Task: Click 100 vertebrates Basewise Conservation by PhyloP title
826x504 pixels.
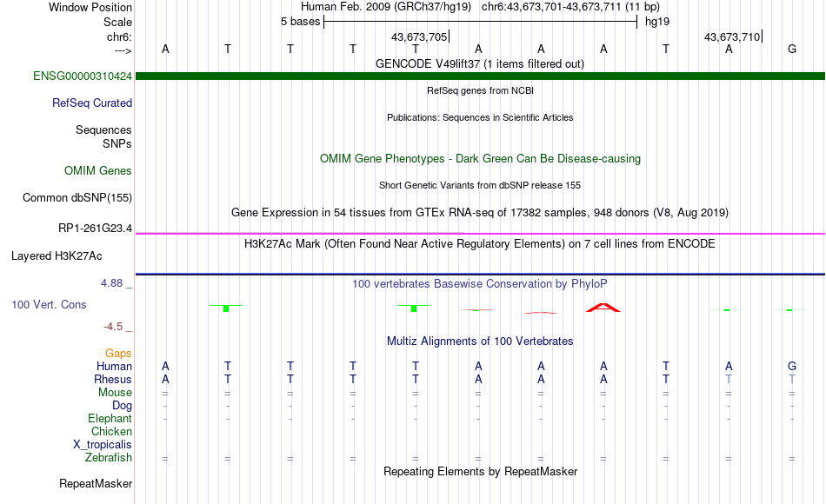Action: click(x=480, y=284)
